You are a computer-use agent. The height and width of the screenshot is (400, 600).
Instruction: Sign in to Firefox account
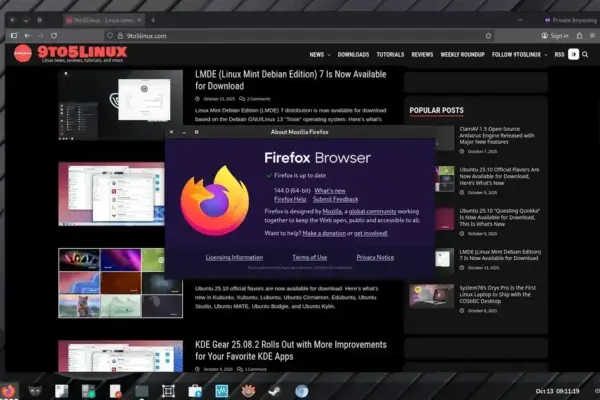[x=555, y=36]
